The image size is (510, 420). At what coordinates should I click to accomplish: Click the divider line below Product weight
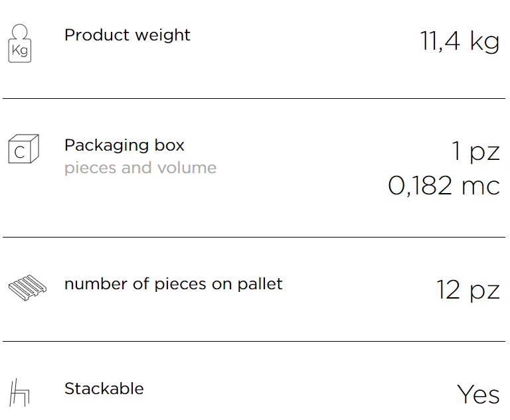[254, 98]
